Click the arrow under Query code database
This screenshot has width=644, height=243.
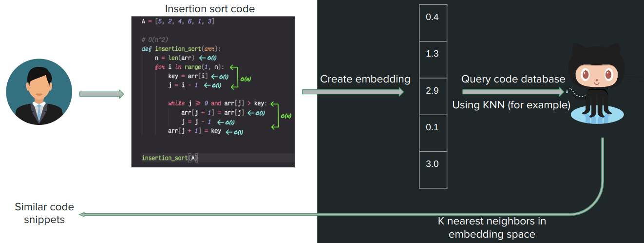(x=512, y=92)
